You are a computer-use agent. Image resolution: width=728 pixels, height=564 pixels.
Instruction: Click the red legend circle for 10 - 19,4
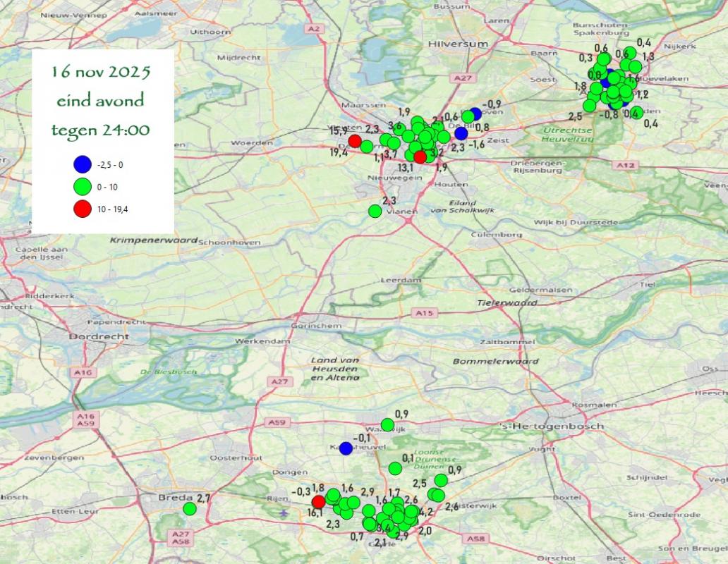[83, 209]
